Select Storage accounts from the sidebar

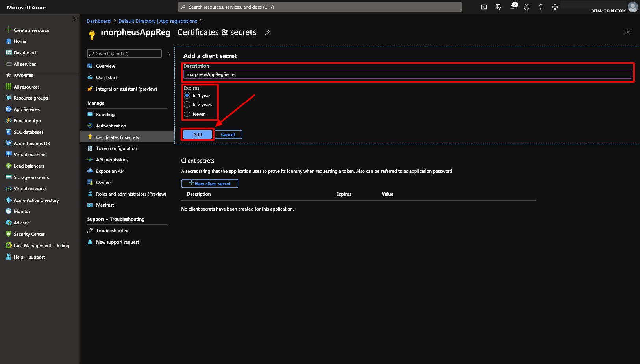[31, 177]
